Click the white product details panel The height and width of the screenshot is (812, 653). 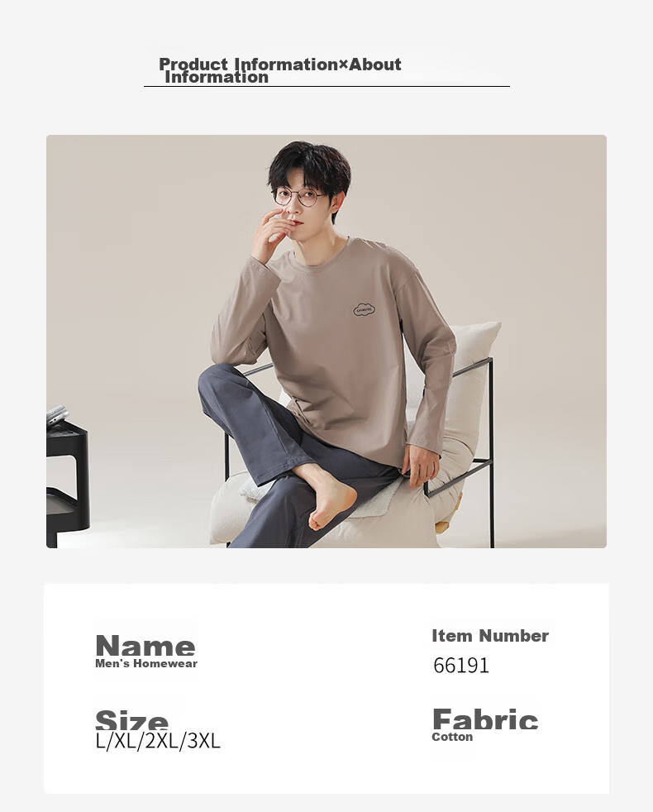click(x=326, y=689)
